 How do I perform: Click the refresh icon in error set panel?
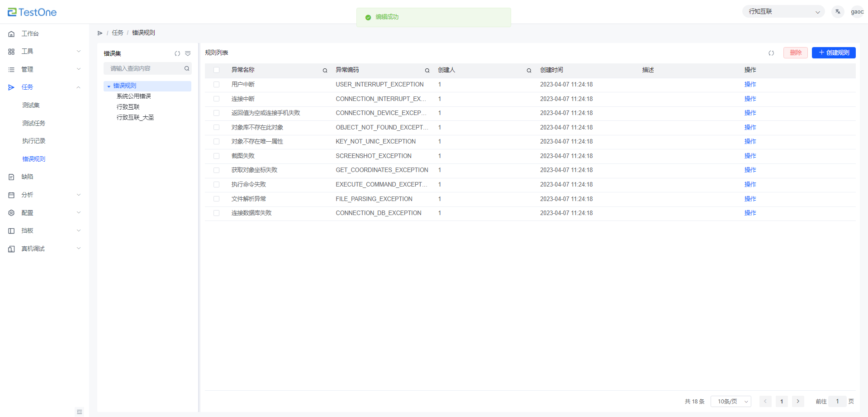177,53
